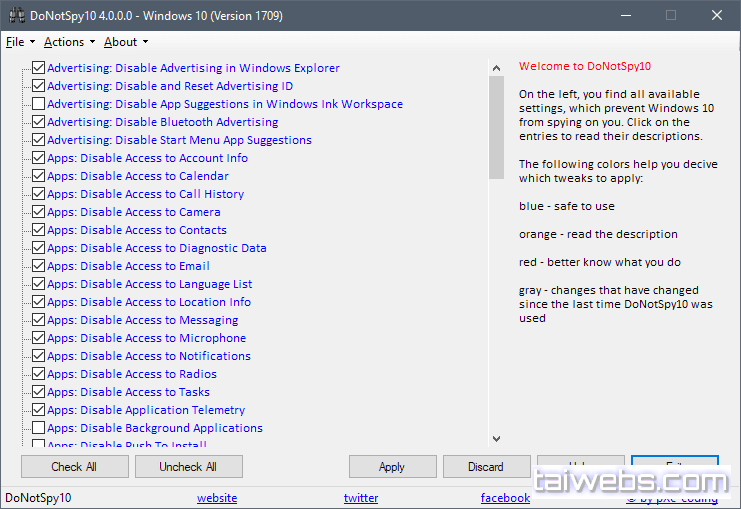The height and width of the screenshot is (509, 741).
Task: Uncheck Advertising: Disable Advertising in Windows Explorer
Action: coord(38,68)
